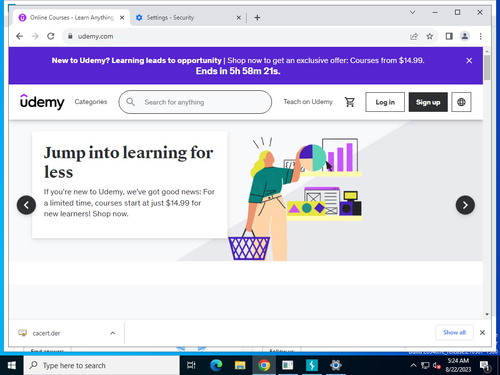Click the shopper illustration in the banner

(x=295, y=199)
